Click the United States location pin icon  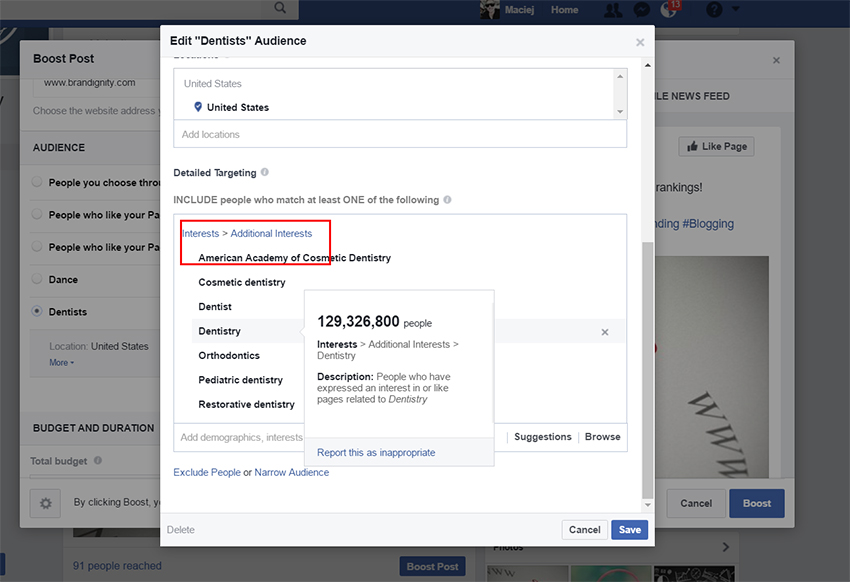198,107
